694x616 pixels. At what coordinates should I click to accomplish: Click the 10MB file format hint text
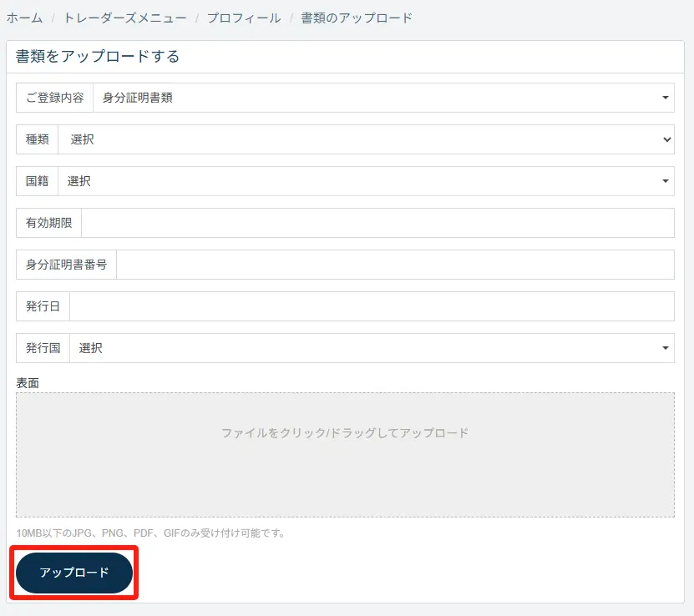pos(150,533)
